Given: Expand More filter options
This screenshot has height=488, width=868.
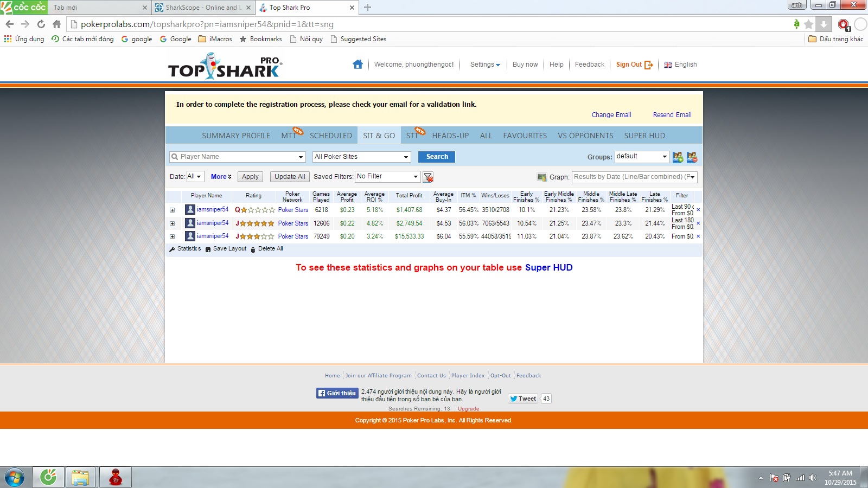Looking at the screenshot, I should 221,177.
